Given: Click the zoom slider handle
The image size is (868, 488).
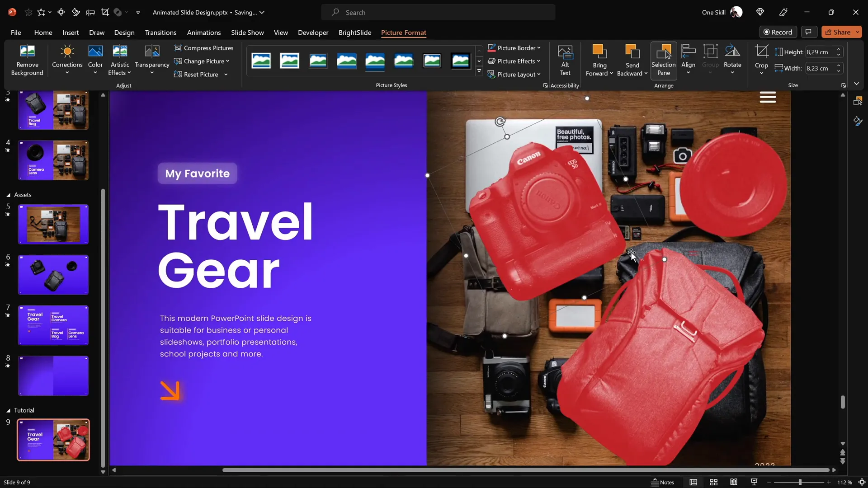Looking at the screenshot, I should pos(800,482).
